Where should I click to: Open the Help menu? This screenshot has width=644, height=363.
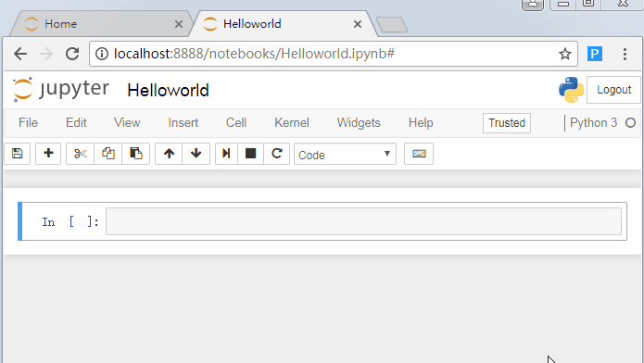pos(421,123)
